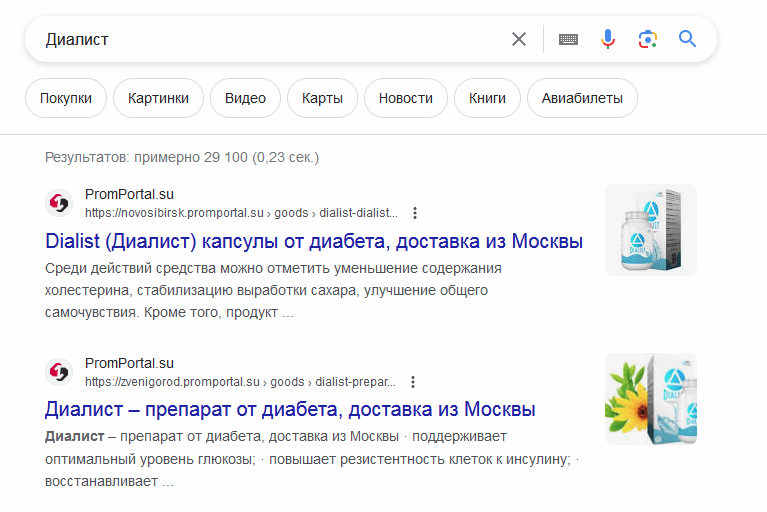Open the 'Диалист – препарат от диабета' link
This screenshot has height=512, width=767.
pos(290,410)
